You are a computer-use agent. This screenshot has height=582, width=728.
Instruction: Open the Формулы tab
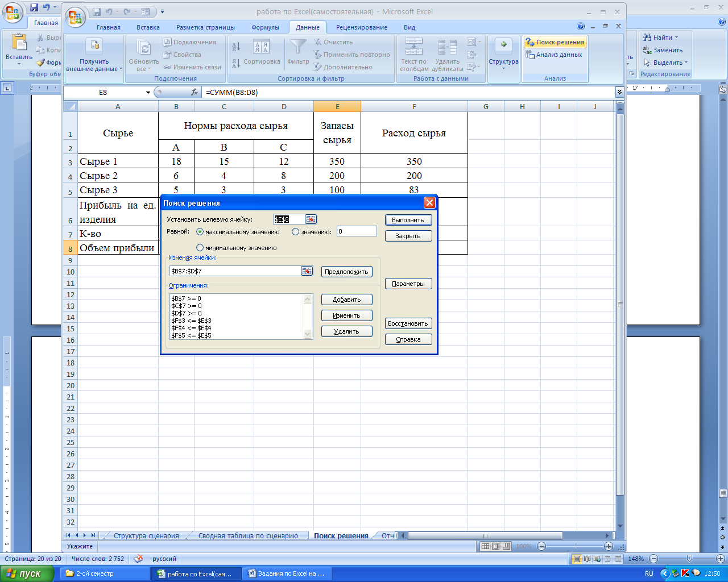pyautogui.click(x=265, y=27)
